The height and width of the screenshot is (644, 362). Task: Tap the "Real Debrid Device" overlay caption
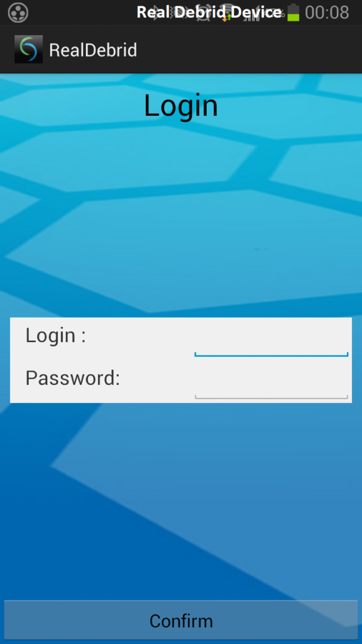click(x=209, y=13)
